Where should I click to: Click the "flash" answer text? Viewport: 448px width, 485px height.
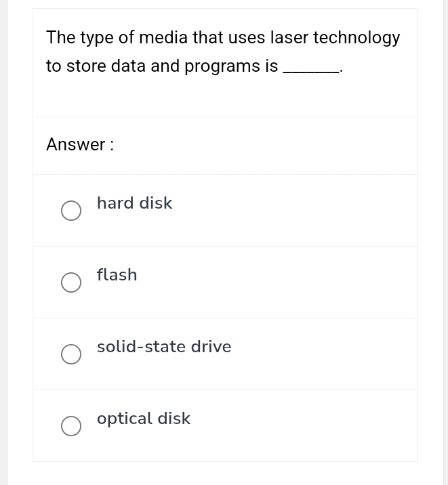(x=117, y=275)
